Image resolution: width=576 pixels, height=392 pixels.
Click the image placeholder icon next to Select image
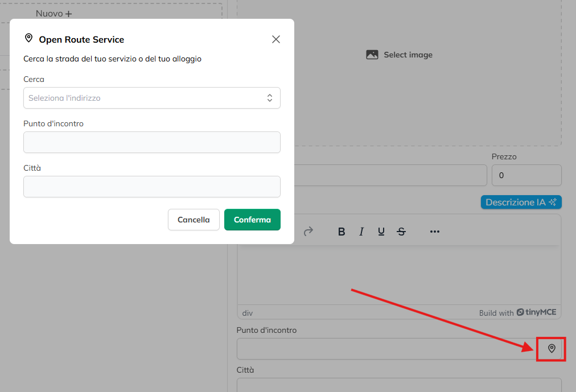tap(372, 55)
